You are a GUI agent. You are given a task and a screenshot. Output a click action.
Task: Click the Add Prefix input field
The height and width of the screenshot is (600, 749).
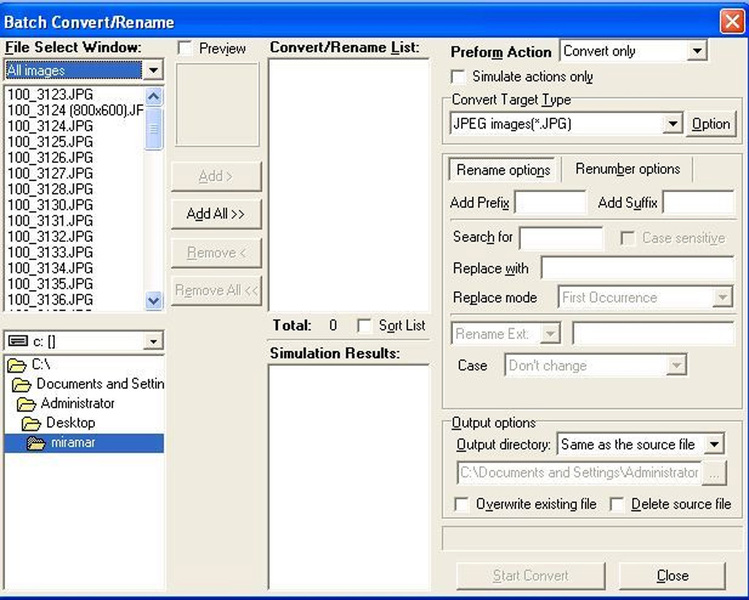pyautogui.click(x=550, y=203)
